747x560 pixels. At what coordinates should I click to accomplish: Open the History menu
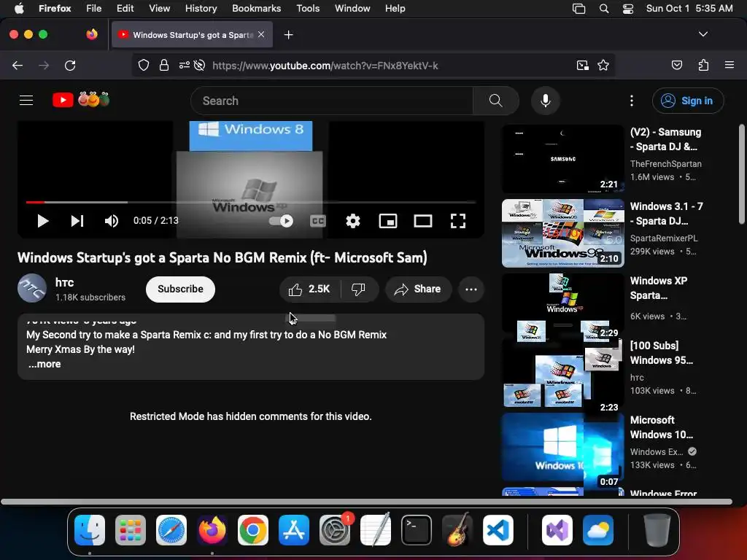201,9
